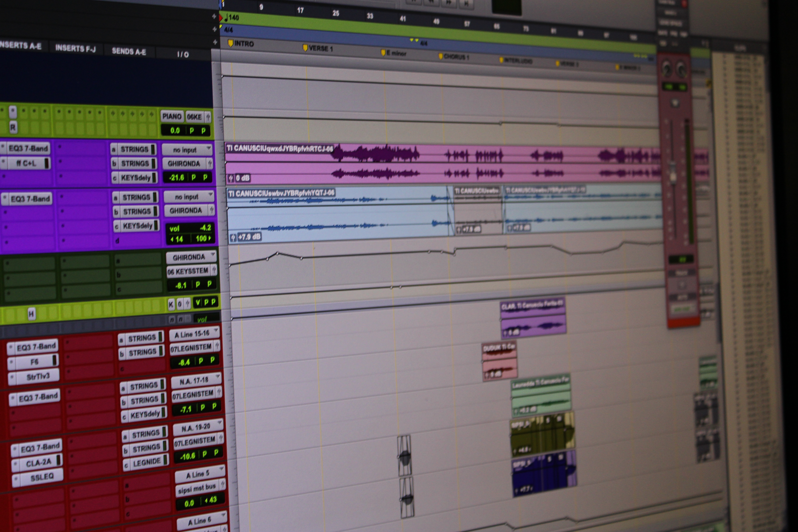Viewport: 798px width, 532px height.
Task: Click the -8.1 volume value
Action: pyautogui.click(x=181, y=285)
